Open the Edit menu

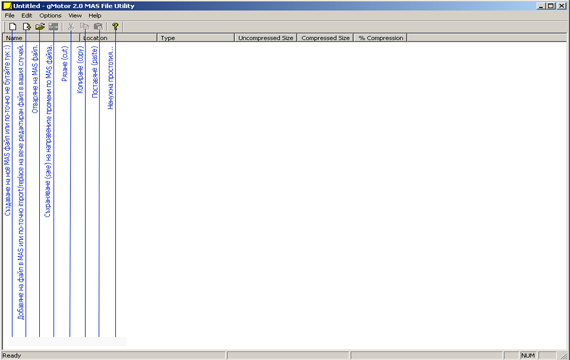click(x=27, y=16)
